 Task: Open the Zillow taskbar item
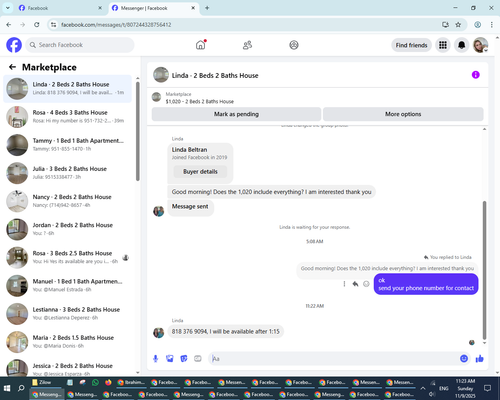point(45,382)
